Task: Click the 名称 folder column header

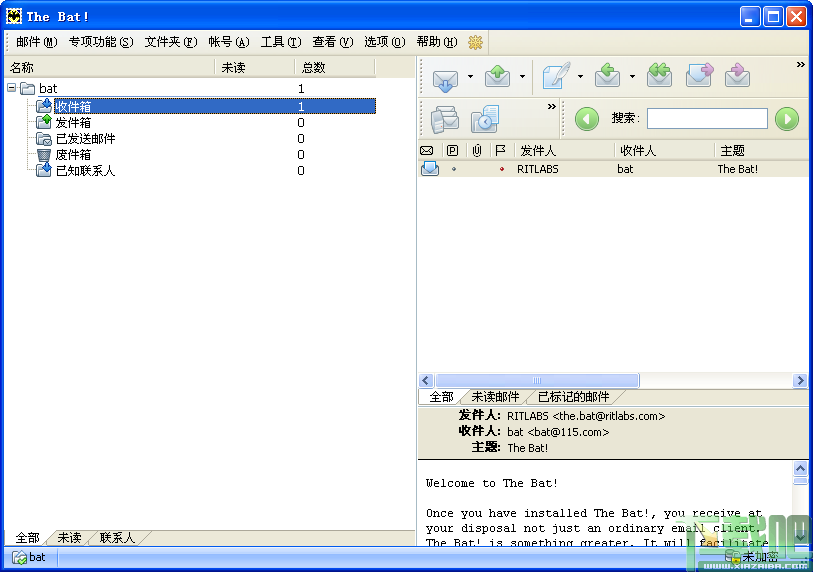Action: point(109,67)
